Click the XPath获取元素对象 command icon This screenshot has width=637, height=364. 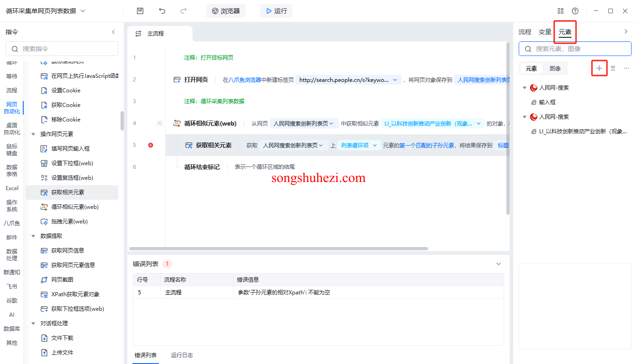[x=44, y=294]
